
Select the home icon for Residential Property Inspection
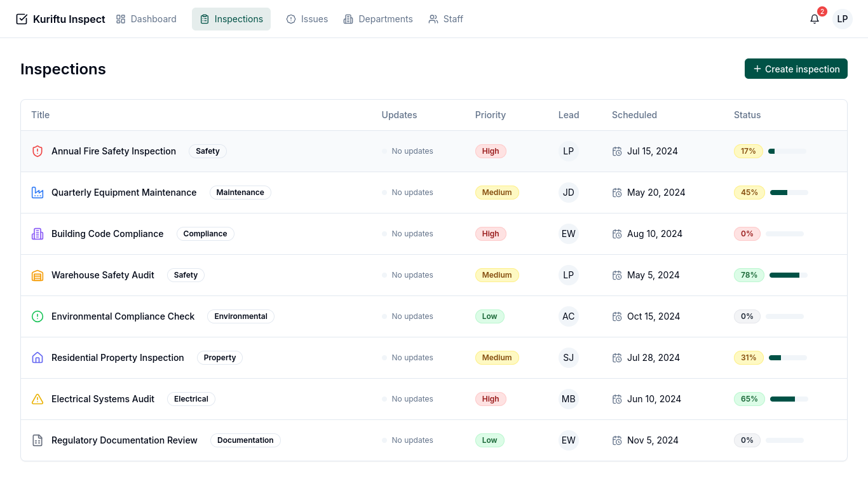(37, 357)
